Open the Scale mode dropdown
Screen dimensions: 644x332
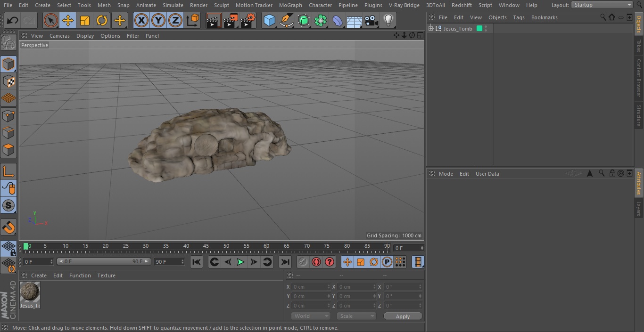tap(356, 316)
